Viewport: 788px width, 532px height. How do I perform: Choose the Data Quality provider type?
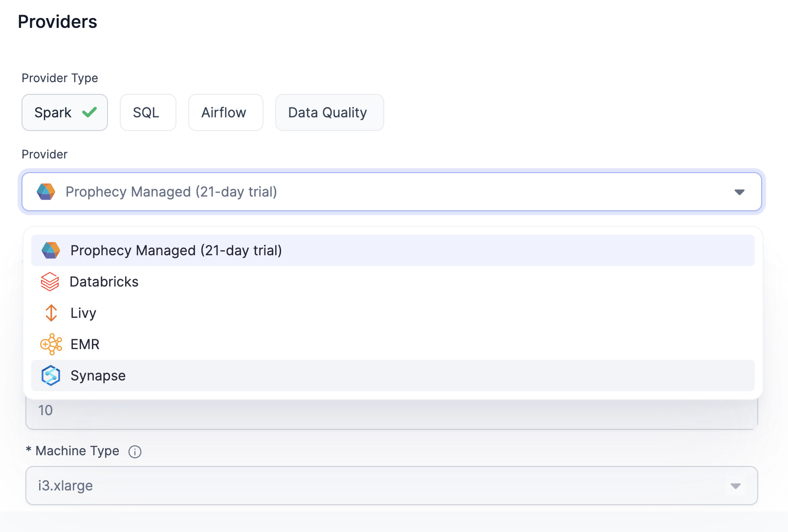[329, 112]
